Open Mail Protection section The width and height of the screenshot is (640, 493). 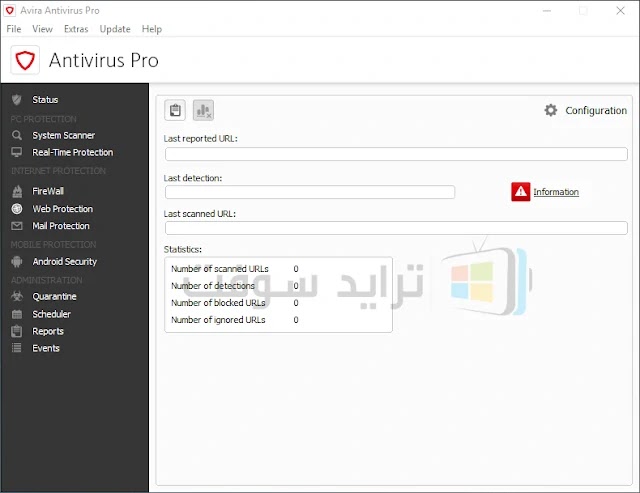pos(61,226)
